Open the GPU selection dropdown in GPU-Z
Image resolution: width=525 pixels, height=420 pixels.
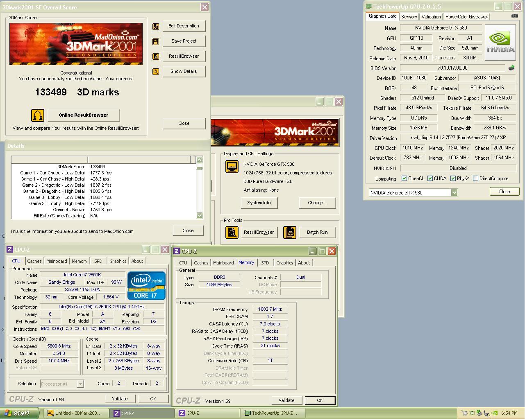[454, 193]
